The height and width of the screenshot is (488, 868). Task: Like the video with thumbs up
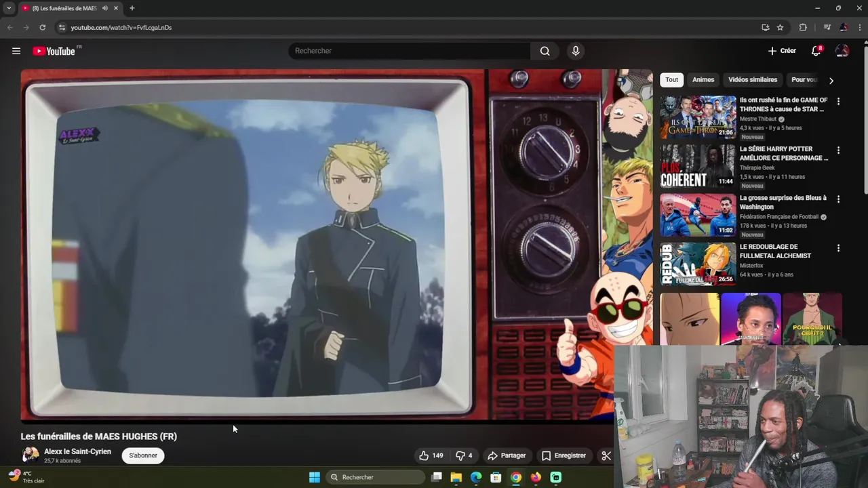point(431,455)
